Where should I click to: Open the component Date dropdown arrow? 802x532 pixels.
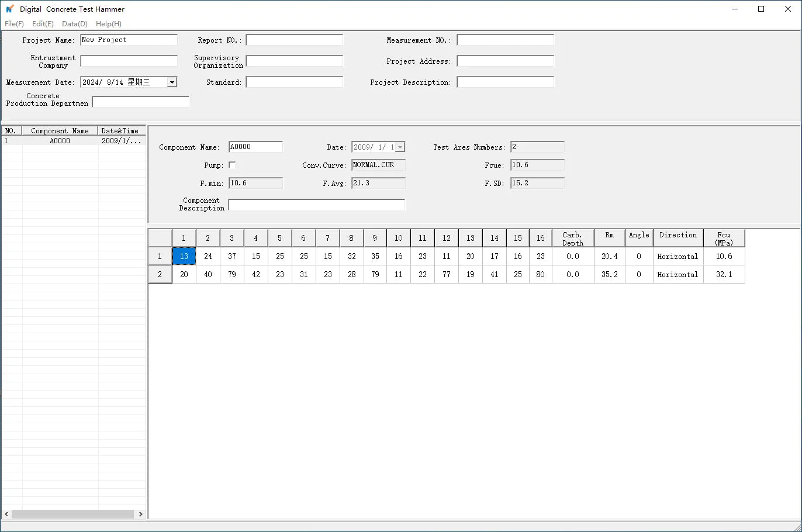pos(400,147)
